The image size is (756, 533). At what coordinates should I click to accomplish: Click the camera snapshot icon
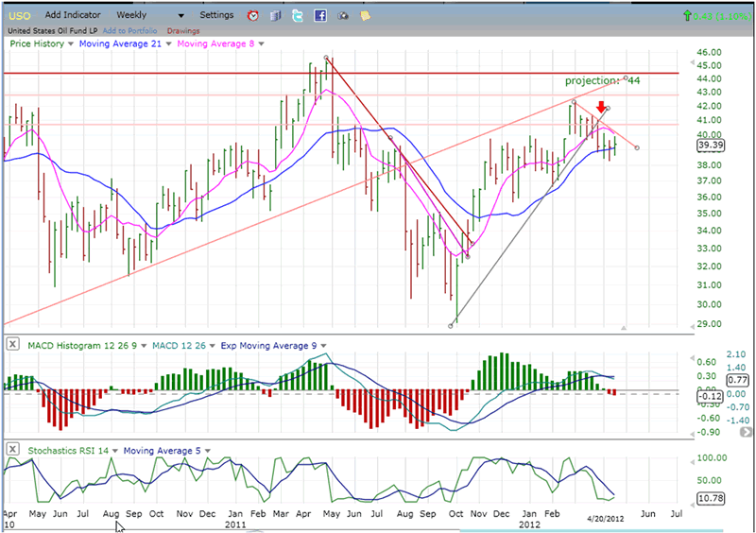click(x=342, y=16)
